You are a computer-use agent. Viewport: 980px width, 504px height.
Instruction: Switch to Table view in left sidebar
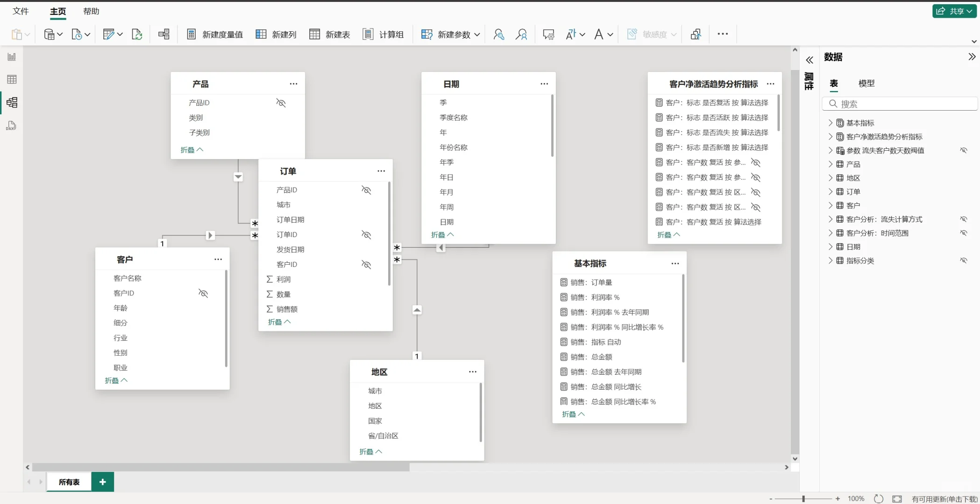(12, 79)
